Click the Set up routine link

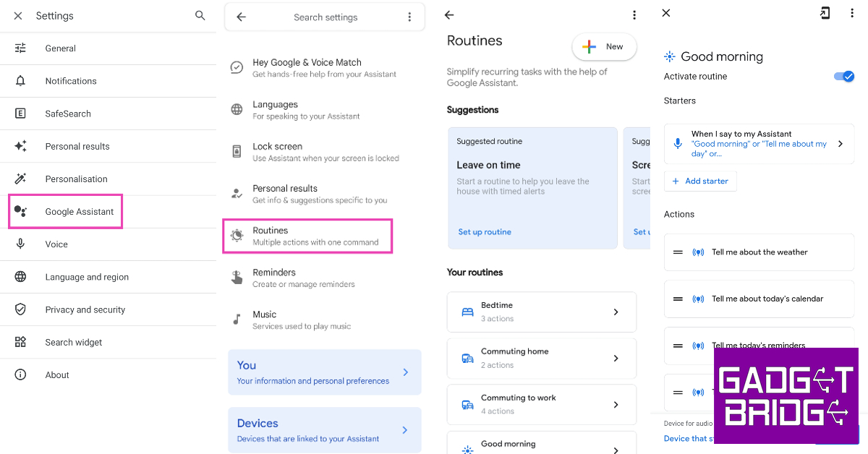485,232
